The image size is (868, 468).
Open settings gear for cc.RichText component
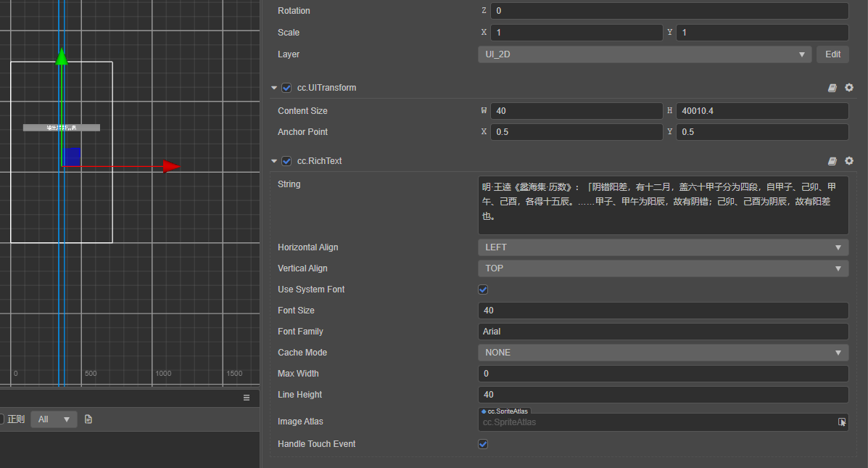tap(849, 160)
